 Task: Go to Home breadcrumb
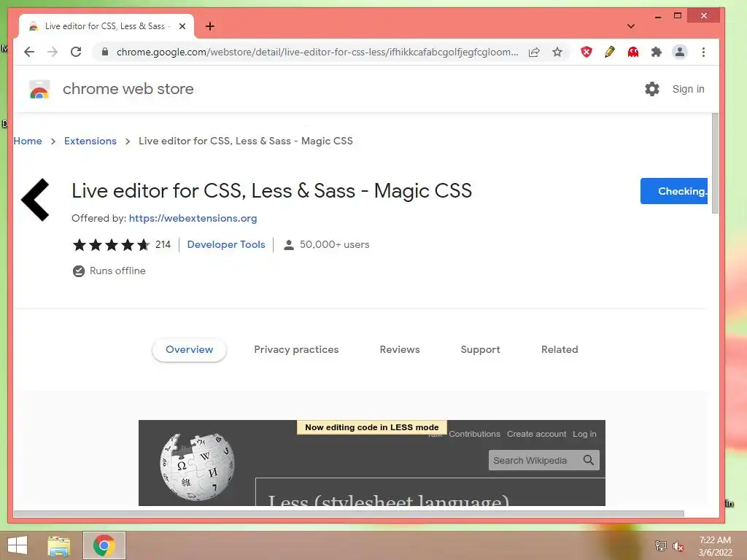[x=28, y=141]
